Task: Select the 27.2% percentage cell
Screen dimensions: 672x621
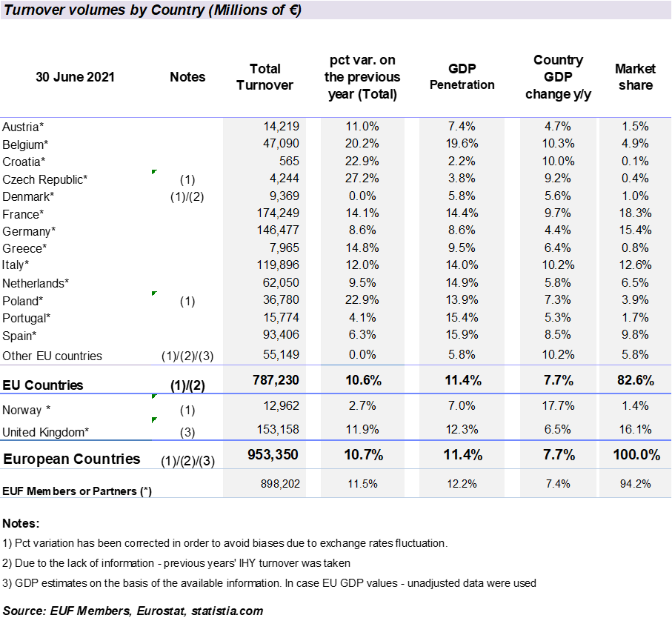Action: [x=363, y=179]
